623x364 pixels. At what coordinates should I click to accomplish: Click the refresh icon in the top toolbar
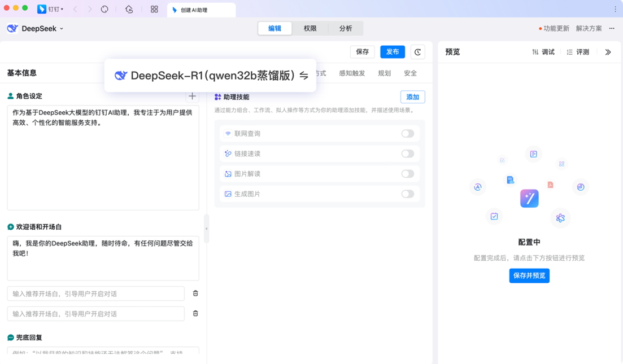pos(105,8)
